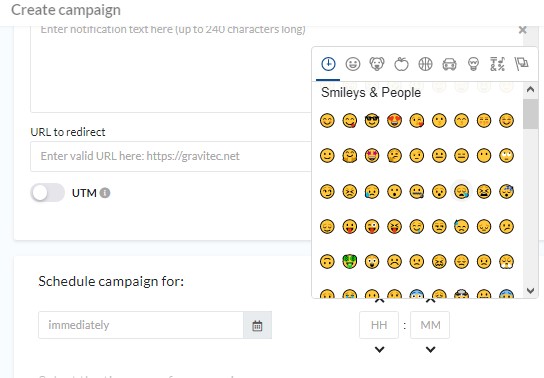Open the Objects lightbulb emoji tab
Screen dimensions: 544x378
(x=474, y=64)
